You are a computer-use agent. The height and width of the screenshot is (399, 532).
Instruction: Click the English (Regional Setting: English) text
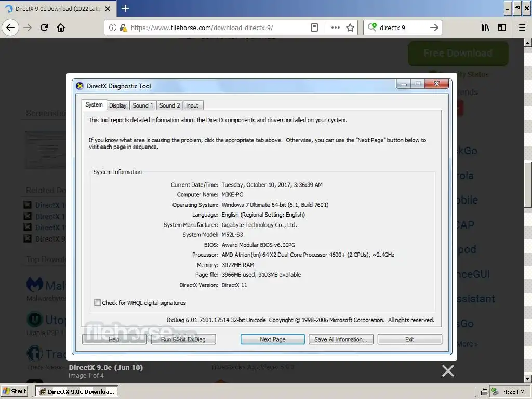(263, 215)
